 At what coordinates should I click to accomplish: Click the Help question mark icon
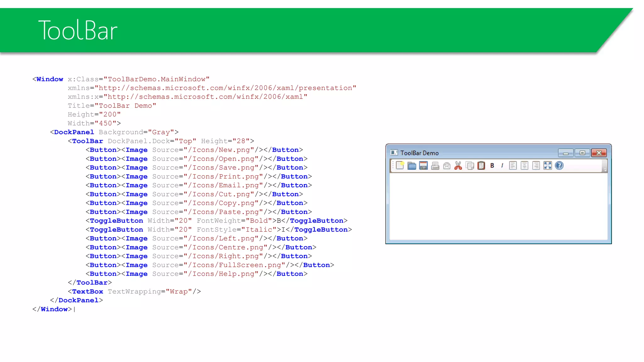[559, 166]
